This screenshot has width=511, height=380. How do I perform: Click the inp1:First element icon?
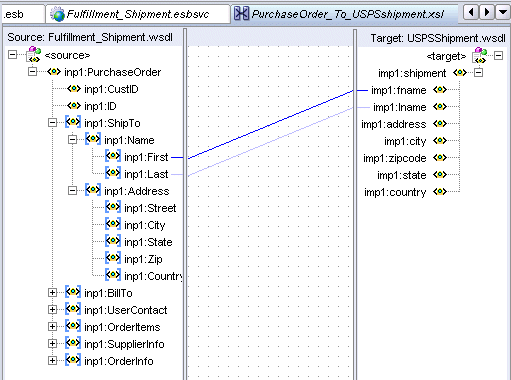pos(113,156)
